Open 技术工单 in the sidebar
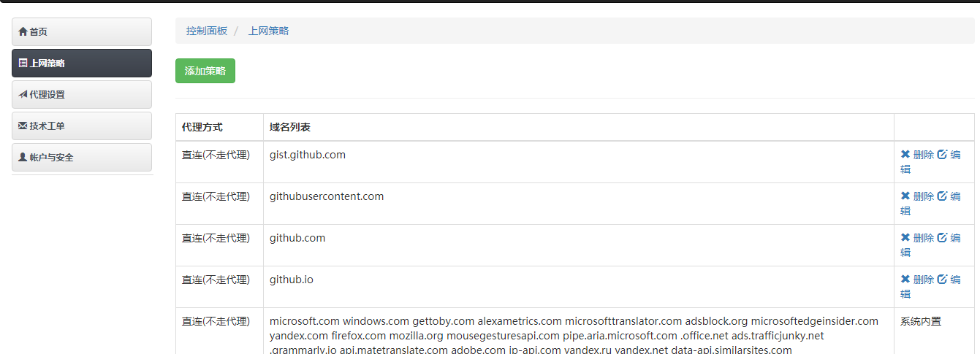The height and width of the screenshot is (354, 980). [x=82, y=126]
